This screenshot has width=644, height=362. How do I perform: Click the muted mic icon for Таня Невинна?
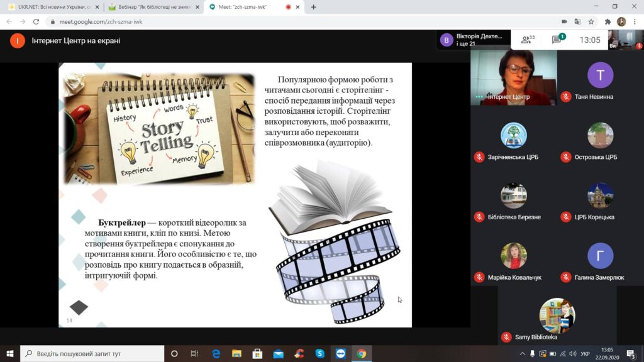pos(565,97)
